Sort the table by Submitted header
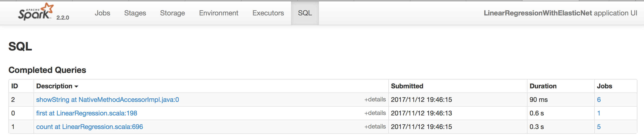Image resolution: width=644 pixels, height=136 pixels. pos(407,86)
